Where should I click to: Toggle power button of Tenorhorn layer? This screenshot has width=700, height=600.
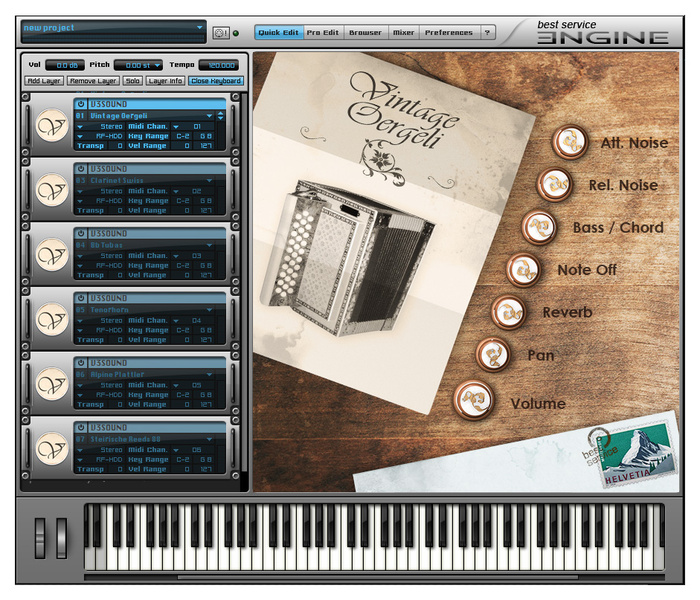tap(81, 298)
